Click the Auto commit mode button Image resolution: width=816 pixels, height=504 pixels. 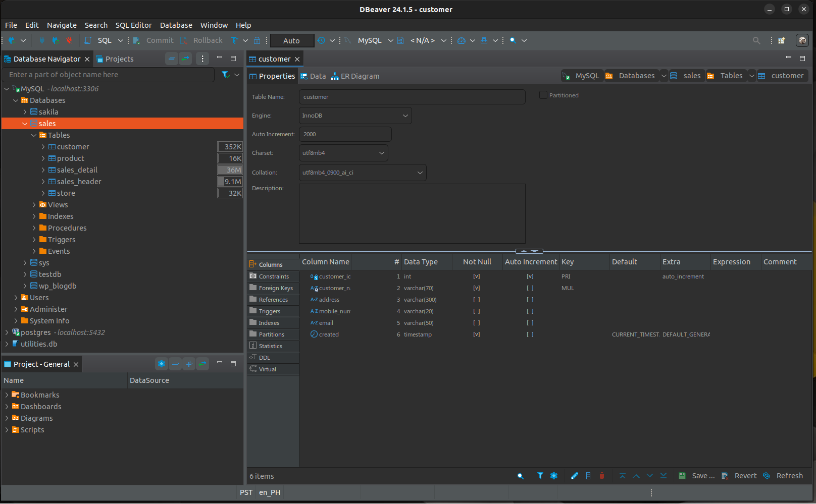coord(292,41)
